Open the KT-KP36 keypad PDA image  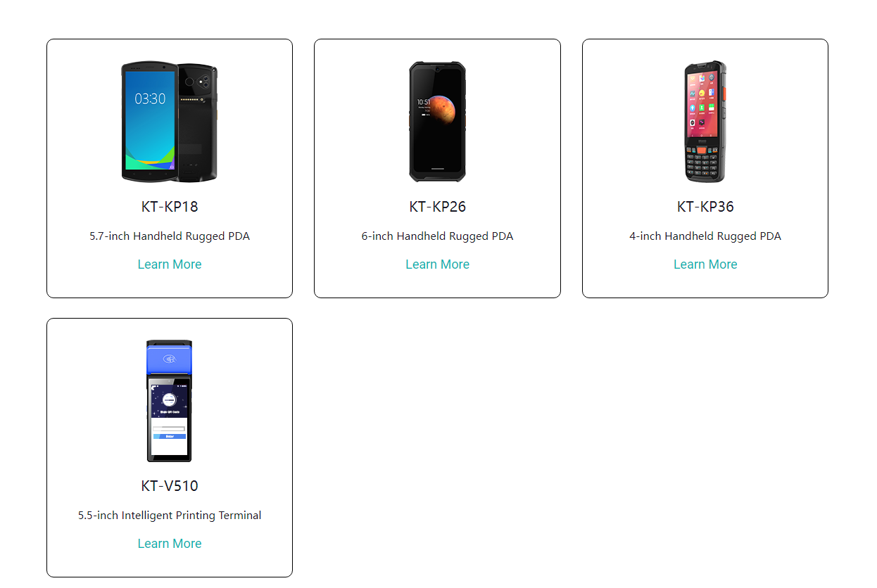pos(705,122)
